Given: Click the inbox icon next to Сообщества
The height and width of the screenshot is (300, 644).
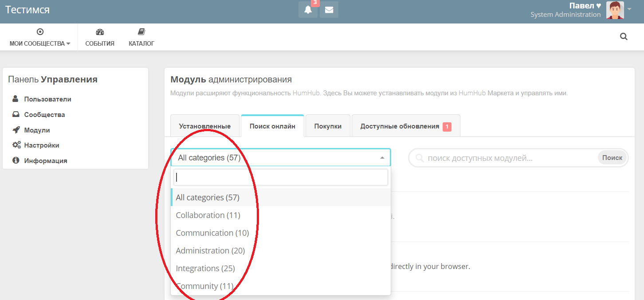Looking at the screenshot, I should [16, 114].
